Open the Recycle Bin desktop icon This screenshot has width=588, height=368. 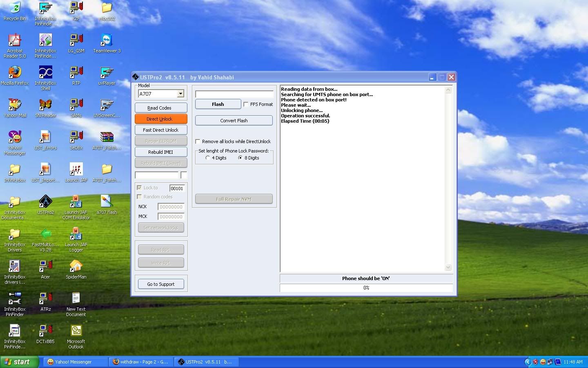point(15,11)
